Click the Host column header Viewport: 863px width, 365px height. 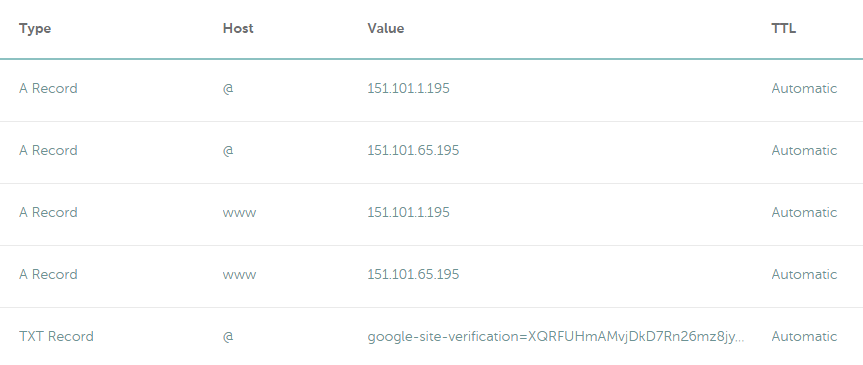click(238, 29)
